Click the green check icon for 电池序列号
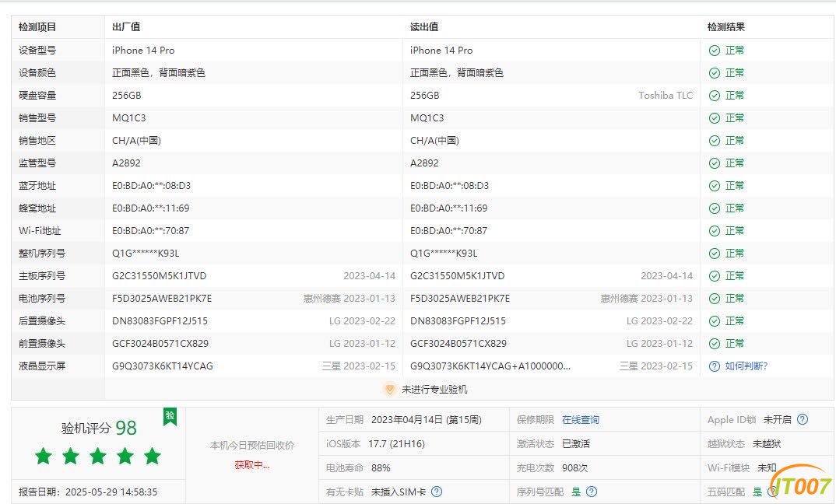The image size is (836, 504). [x=715, y=299]
